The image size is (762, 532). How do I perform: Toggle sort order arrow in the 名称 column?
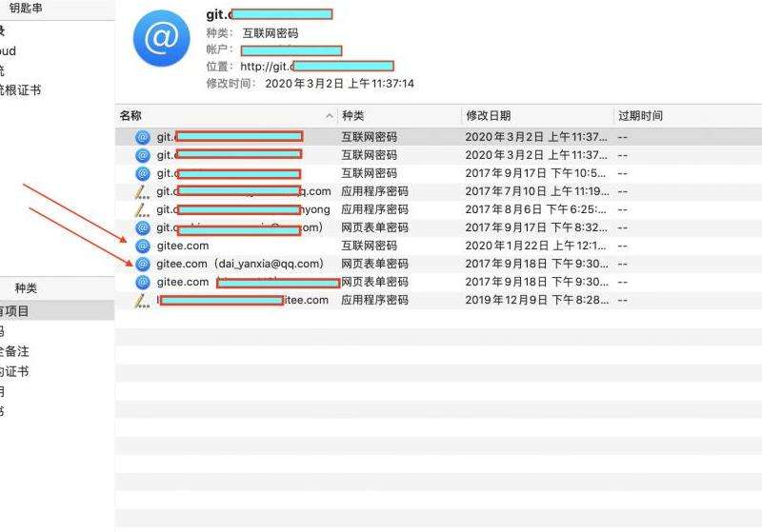(330, 115)
